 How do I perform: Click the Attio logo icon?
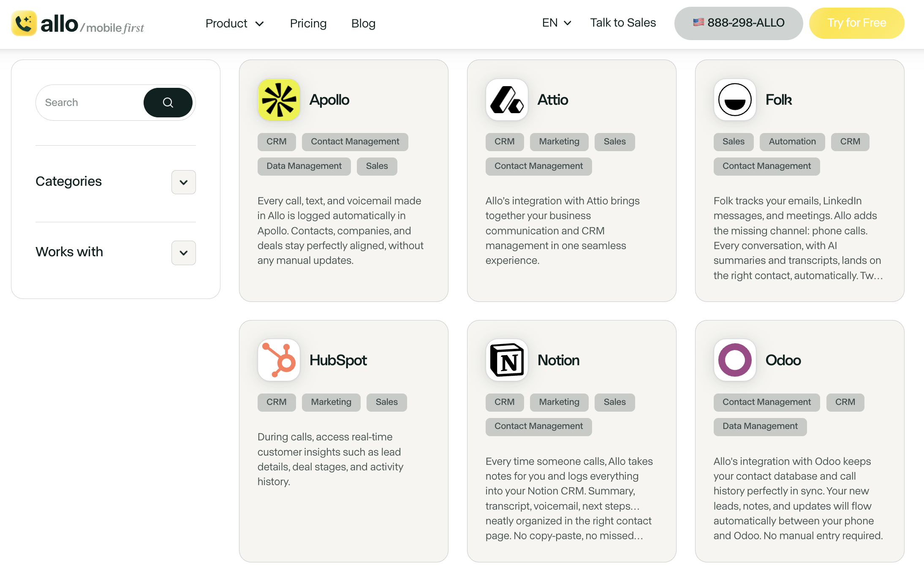[x=507, y=100]
